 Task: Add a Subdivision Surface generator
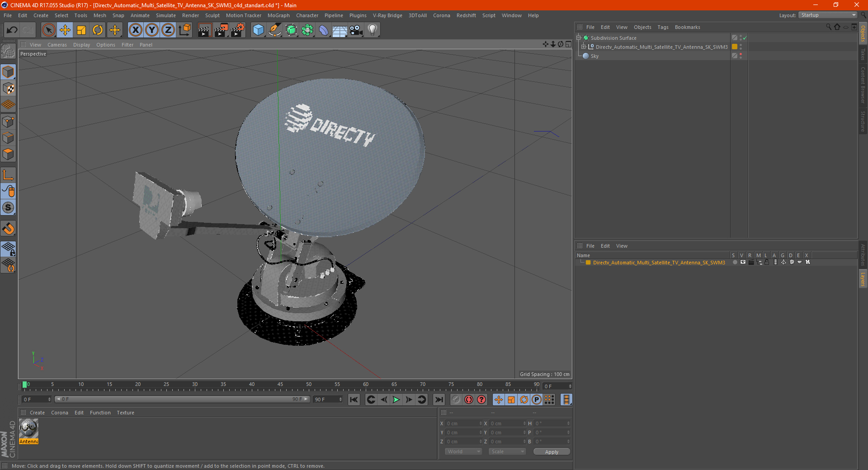291,30
